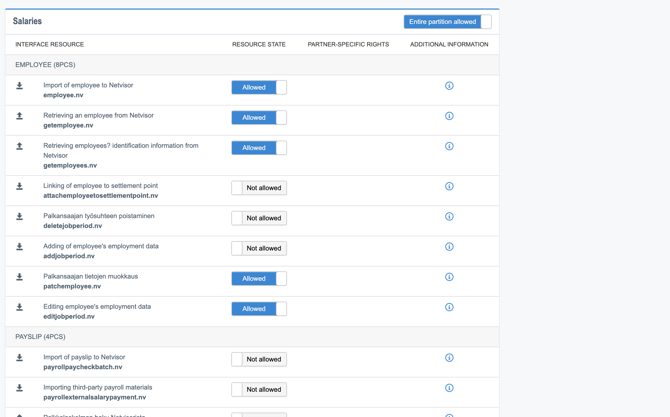Viewport: 670px width, 417px height.
Task: Disable Allowed toggle for employee.nv
Action: 259,88
